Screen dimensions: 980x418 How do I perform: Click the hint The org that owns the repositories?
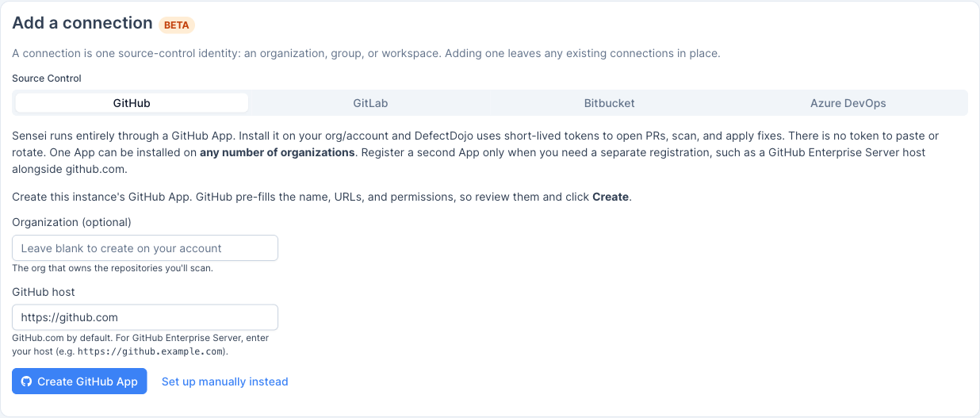[x=113, y=268]
